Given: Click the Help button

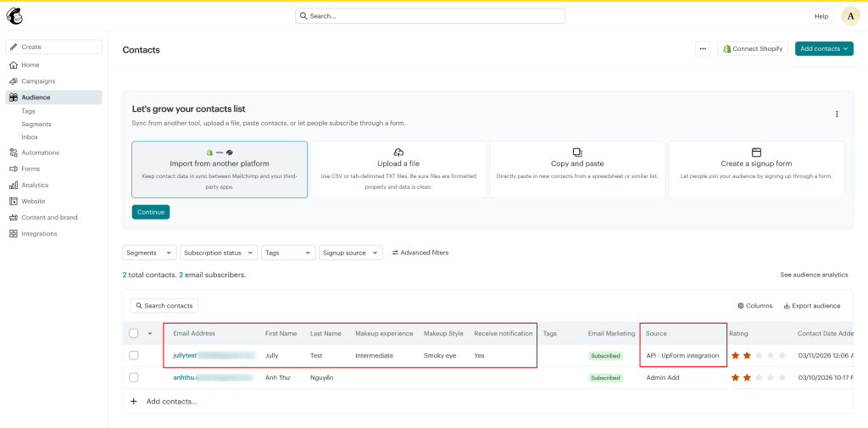Looking at the screenshot, I should 821,16.
